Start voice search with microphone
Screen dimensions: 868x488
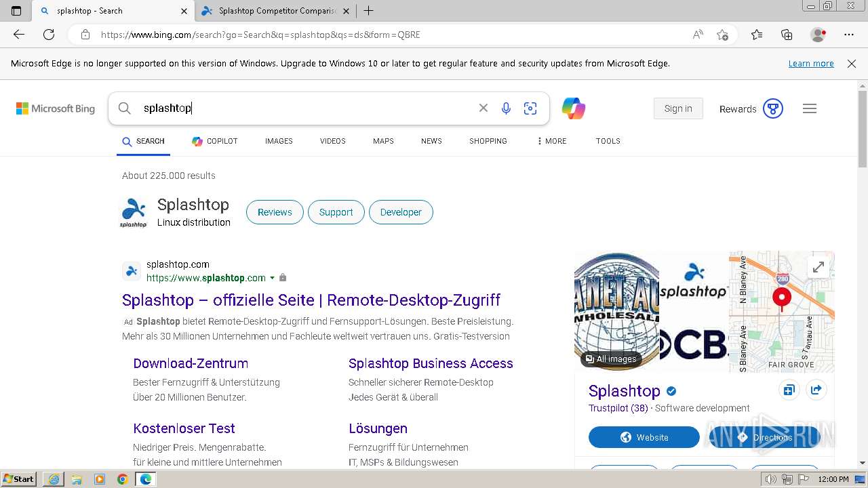coord(506,108)
